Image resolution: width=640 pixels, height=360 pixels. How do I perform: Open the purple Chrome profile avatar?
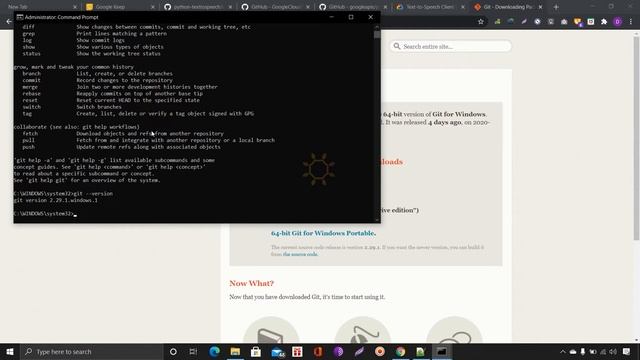[618, 22]
